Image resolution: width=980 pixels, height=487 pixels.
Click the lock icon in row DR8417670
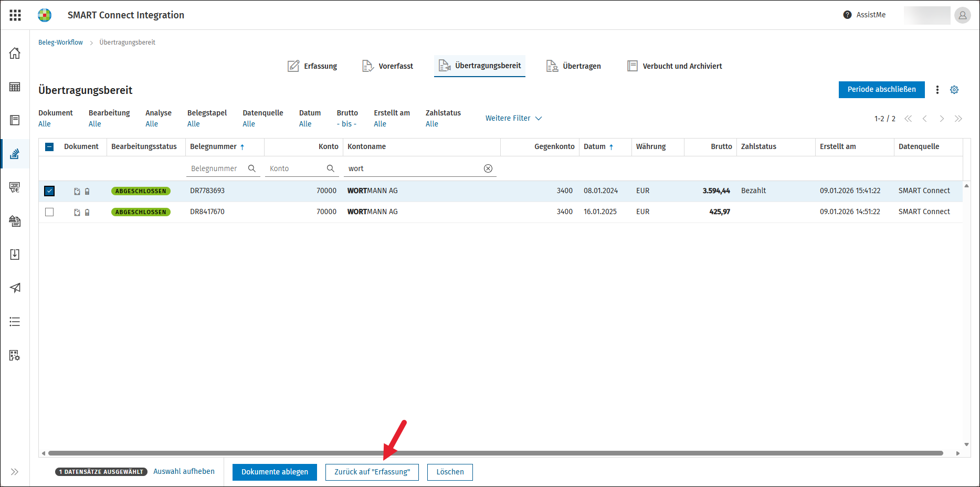pos(87,212)
